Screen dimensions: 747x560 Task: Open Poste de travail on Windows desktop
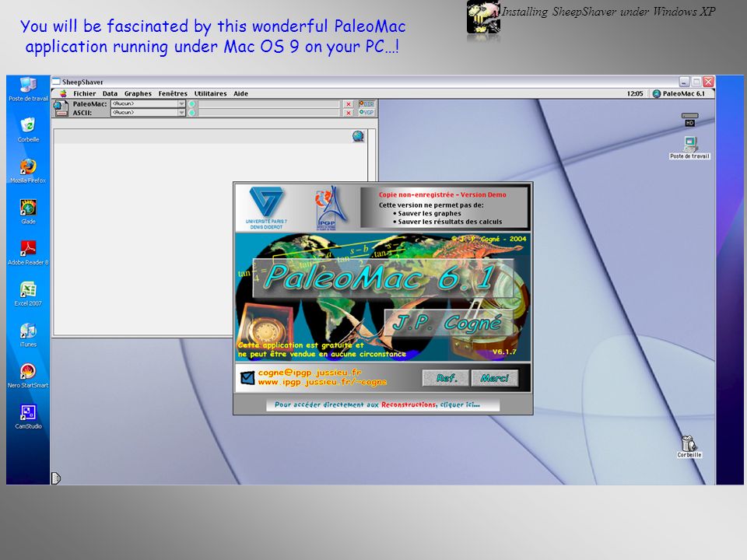[x=28, y=89]
